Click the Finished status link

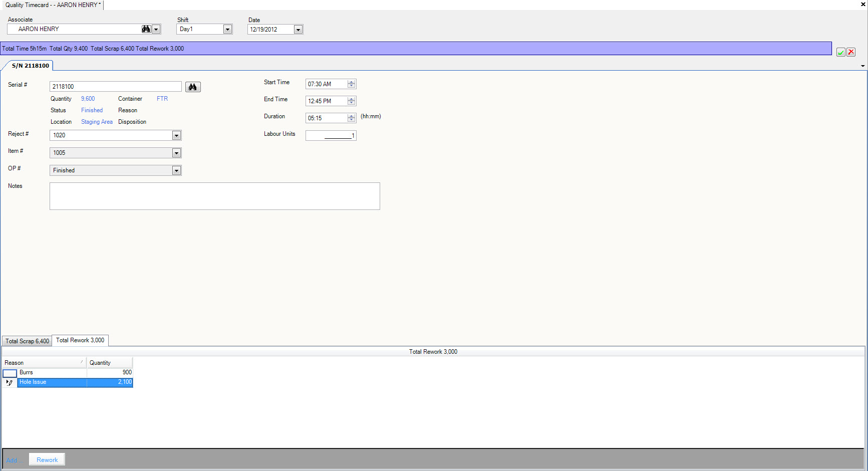pyautogui.click(x=92, y=110)
